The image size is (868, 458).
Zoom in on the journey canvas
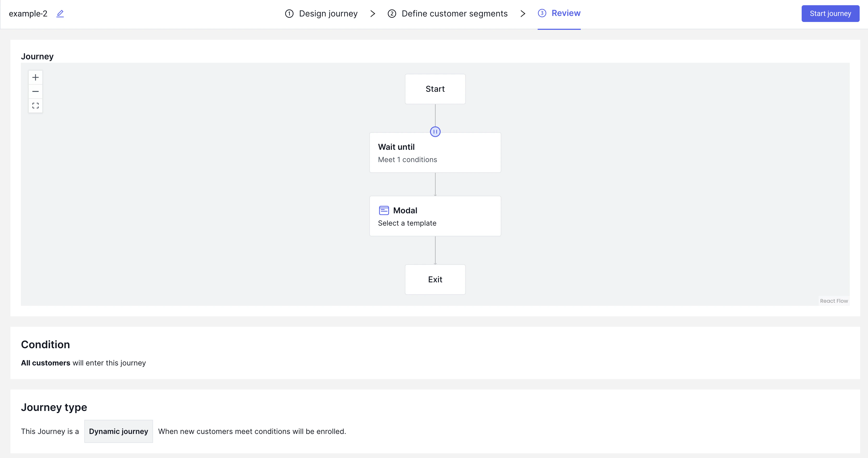point(35,78)
